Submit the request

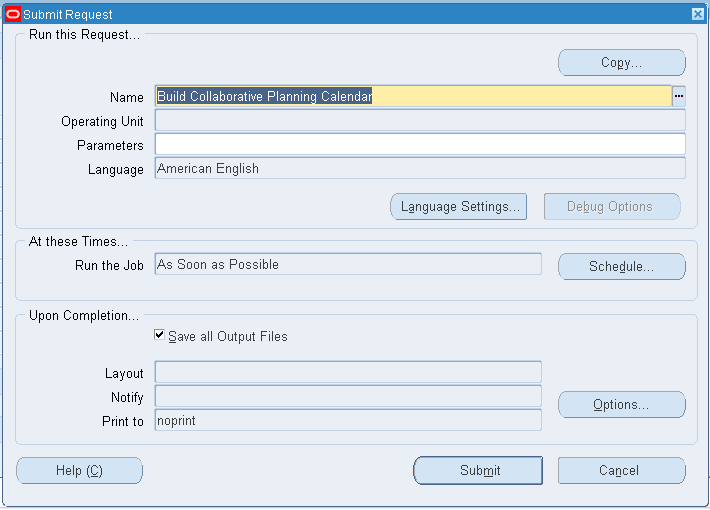click(x=478, y=471)
